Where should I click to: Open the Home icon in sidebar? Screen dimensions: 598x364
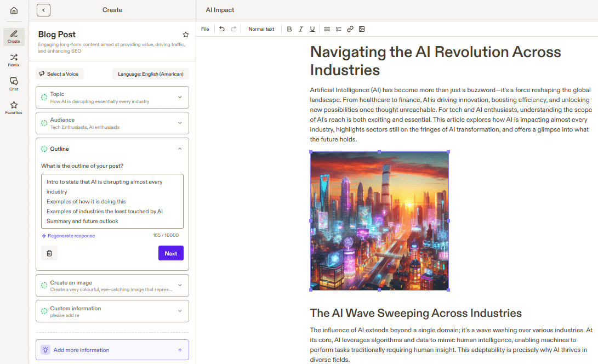point(14,10)
